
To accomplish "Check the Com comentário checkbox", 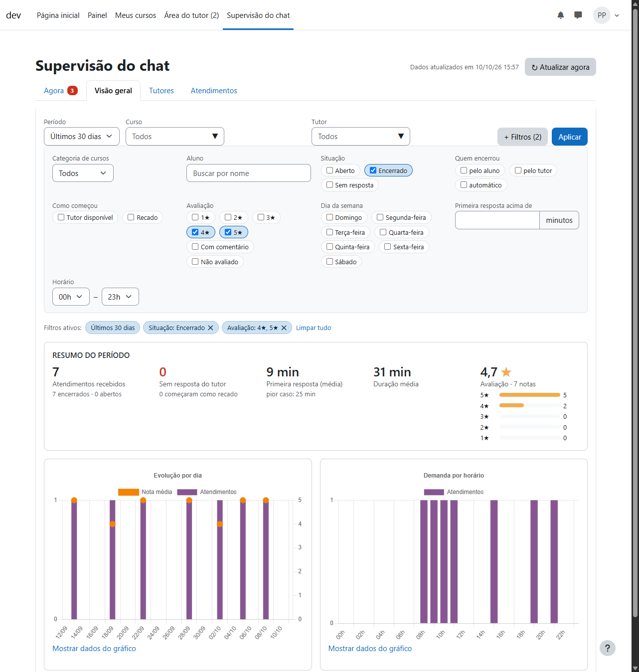I will pos(195,247).
